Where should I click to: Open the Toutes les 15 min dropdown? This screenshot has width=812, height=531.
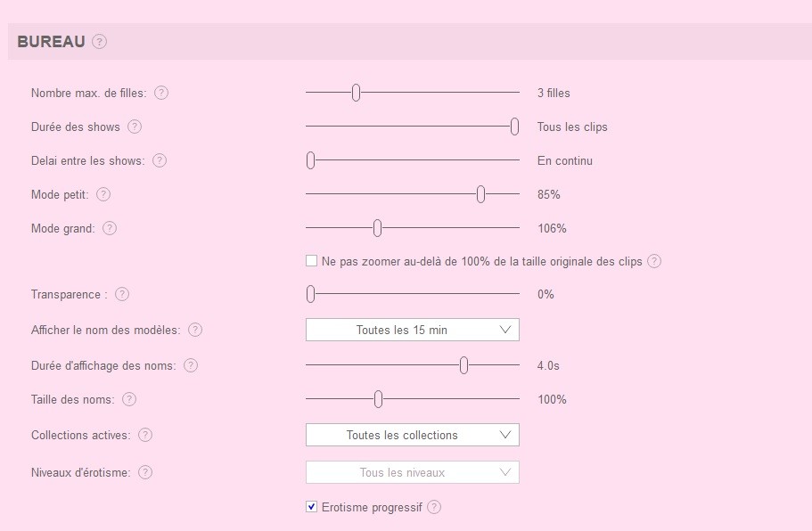(x=412, y=330)
